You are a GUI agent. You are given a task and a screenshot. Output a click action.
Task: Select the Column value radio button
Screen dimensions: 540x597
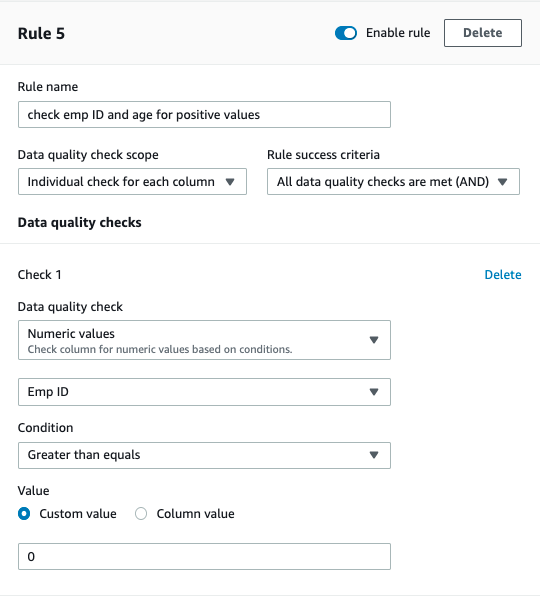(141, 514)
